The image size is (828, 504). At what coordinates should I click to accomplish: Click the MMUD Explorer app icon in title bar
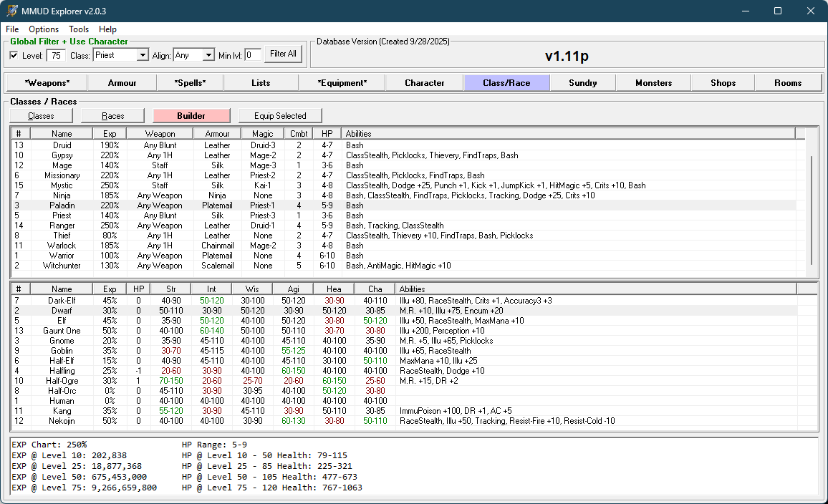tap(12, 11)
